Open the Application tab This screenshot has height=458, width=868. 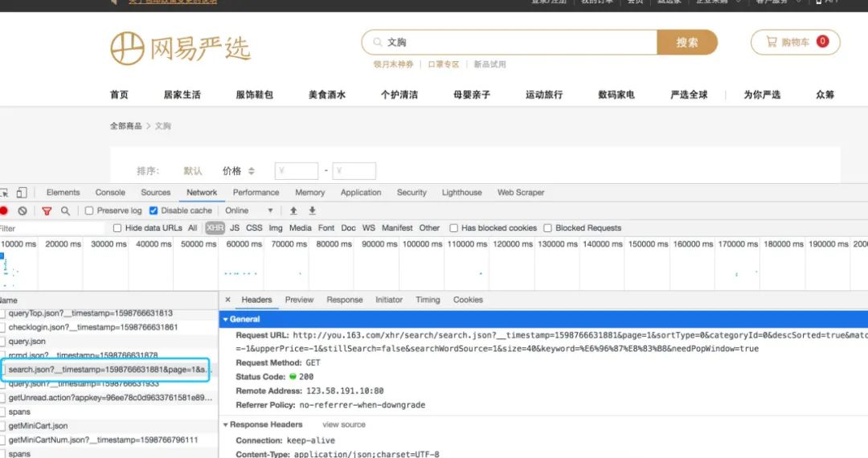(361, 193)
